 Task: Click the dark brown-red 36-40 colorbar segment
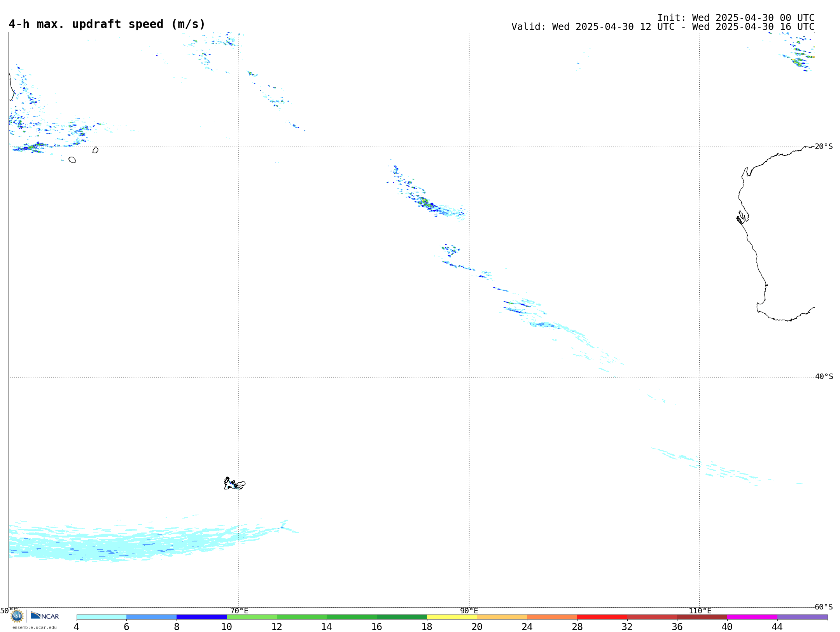702,617
